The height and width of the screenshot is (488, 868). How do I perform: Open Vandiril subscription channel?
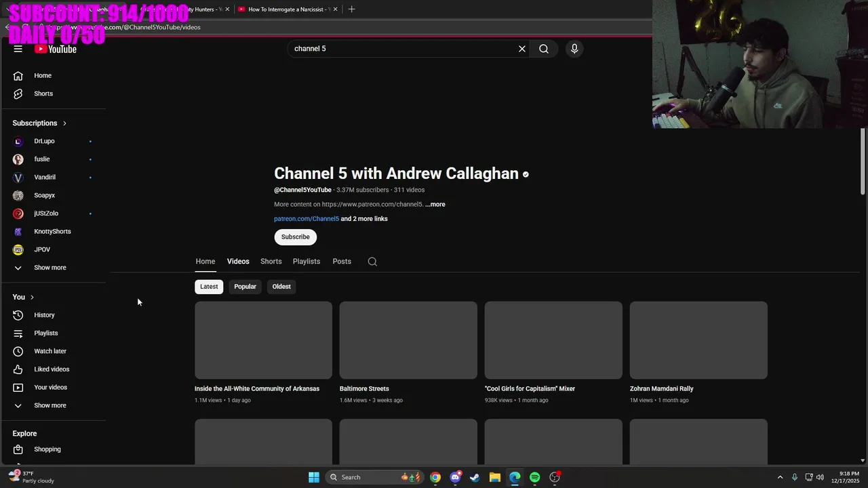pyautogui.click(x=54, y=177)
